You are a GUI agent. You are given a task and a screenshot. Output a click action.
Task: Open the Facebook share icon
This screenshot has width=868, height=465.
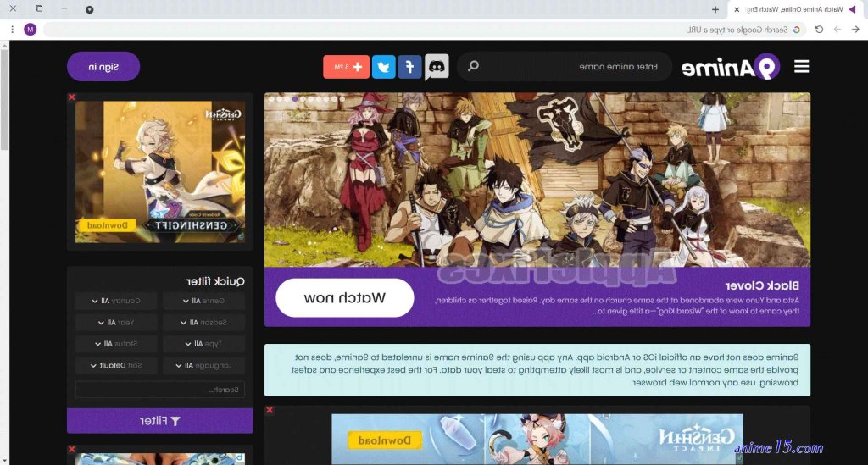point(409,67)
